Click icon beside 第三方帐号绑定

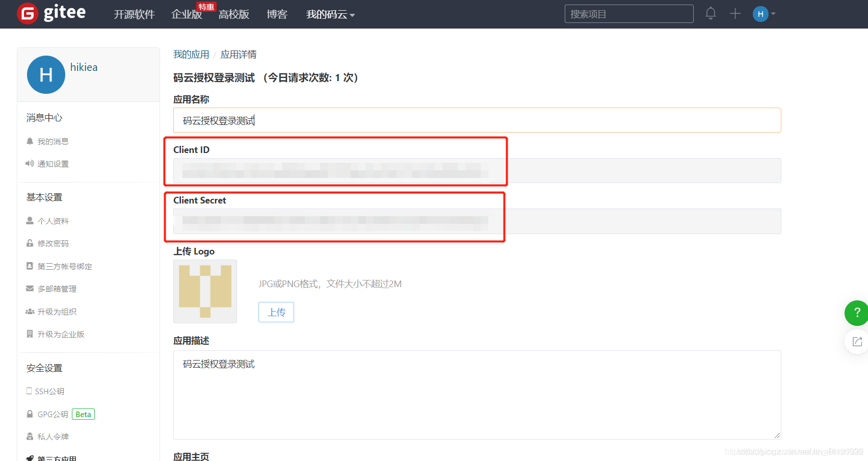[30, 266]
